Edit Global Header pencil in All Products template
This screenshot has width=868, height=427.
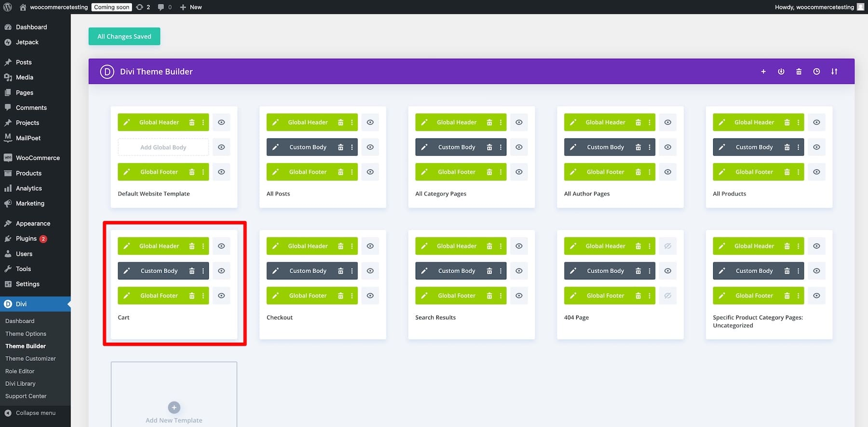pyautogui.click(x=722, y=123)
